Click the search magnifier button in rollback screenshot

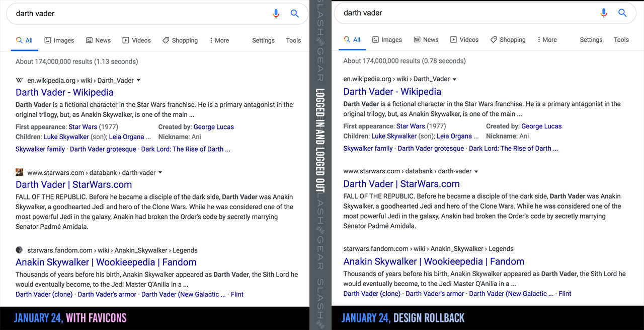coord(622,13)
